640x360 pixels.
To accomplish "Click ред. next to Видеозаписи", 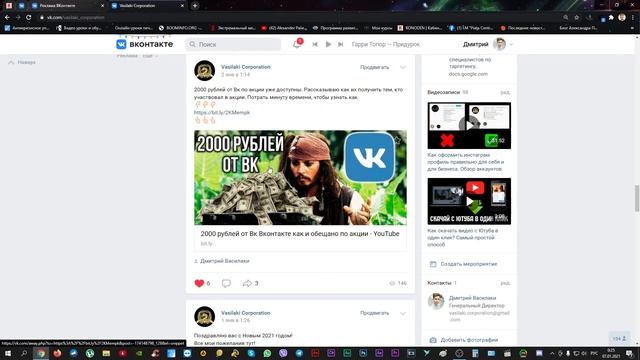I will click(505, 93).
